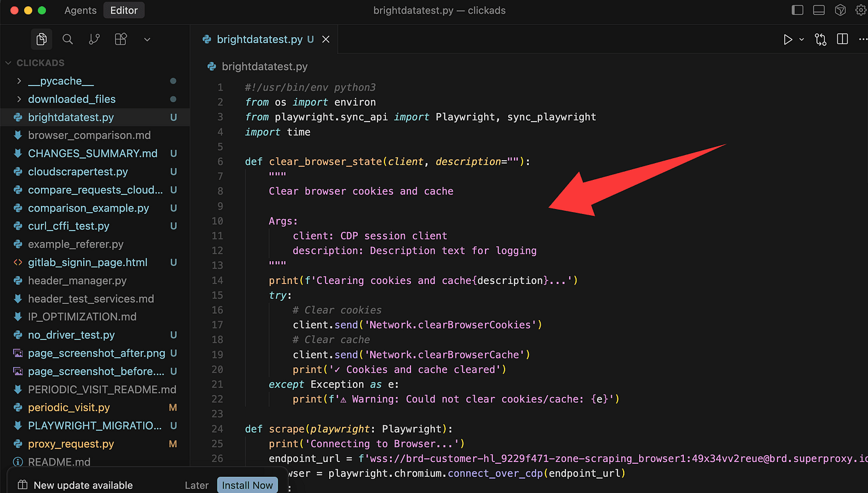
Task: Toggle the bottom panel visibility
Action: tap(818, 10)
